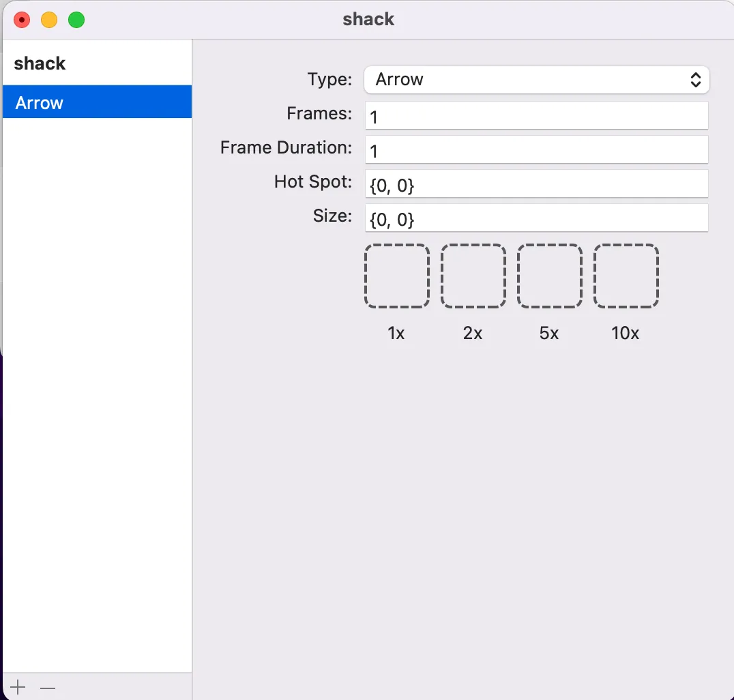Select the 1x image drop box
The height and width of the screenshot is (700, 734).
[x=397, y=276]
